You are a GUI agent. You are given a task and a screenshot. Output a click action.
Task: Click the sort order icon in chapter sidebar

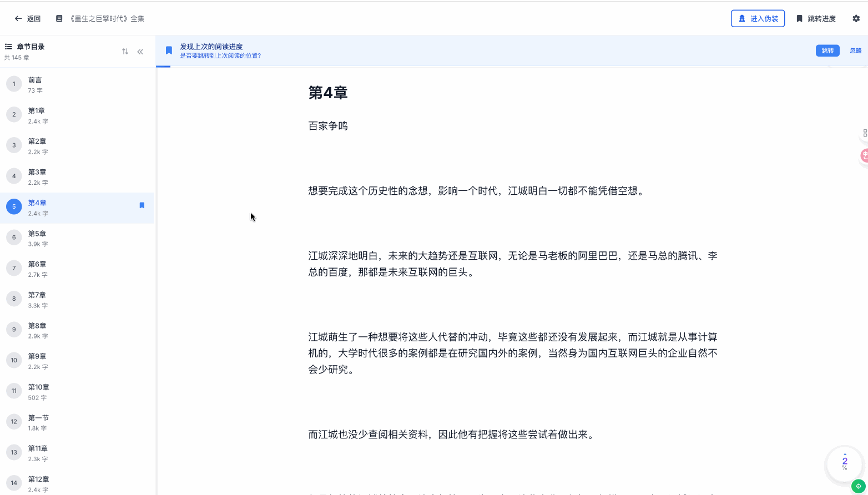click(125, 51)
